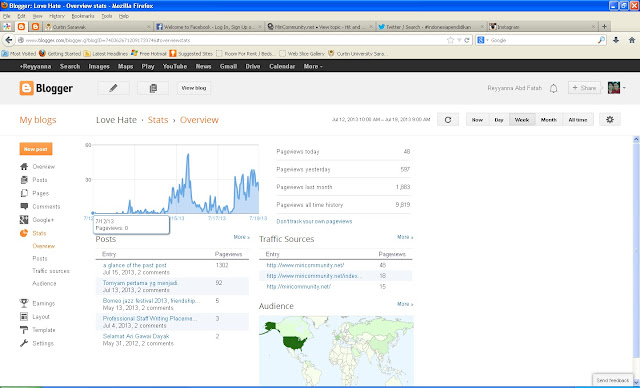
Task: Open the Tools menu
Action: (107, 16)
